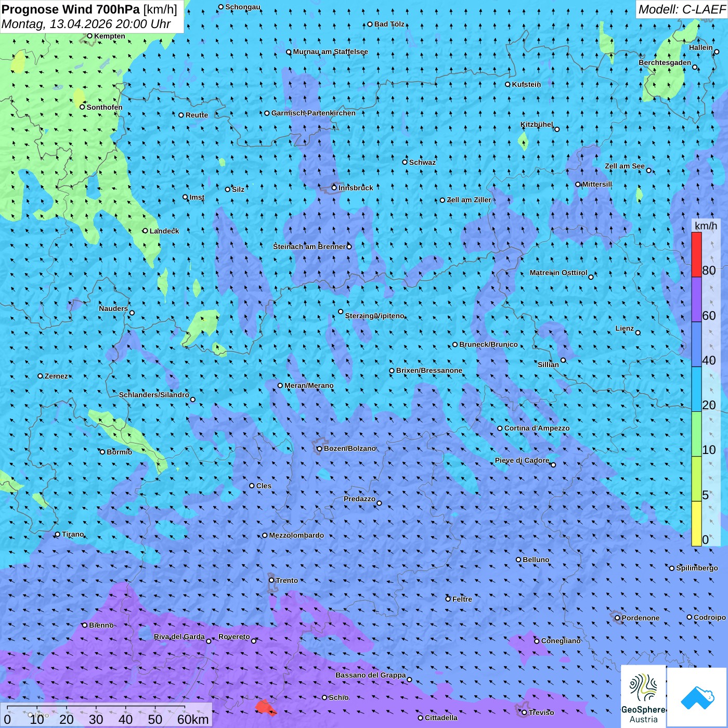Click the 'Pieve di Cadore' label
The image size is (728, 728).
pos(522,460)
